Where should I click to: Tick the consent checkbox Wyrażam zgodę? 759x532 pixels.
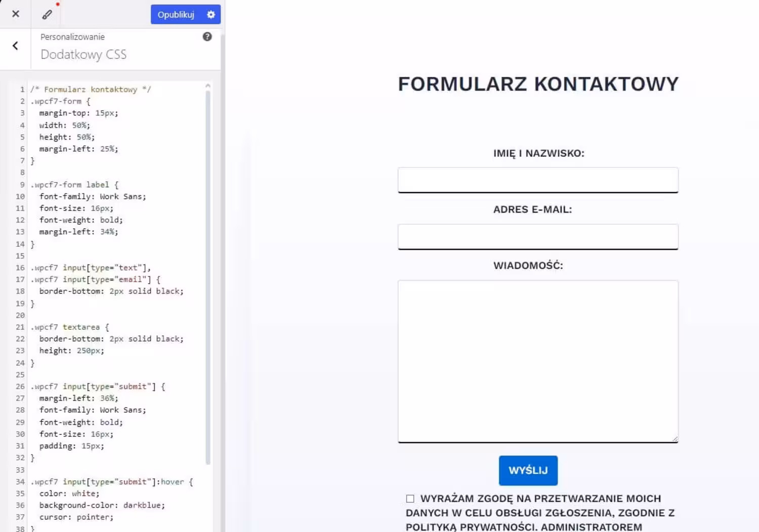[410, 499]
